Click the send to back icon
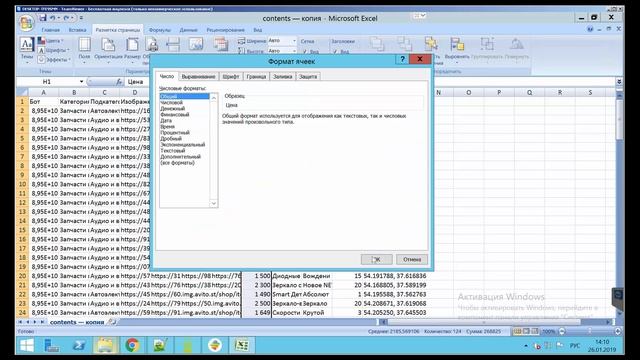 [404, 44]
